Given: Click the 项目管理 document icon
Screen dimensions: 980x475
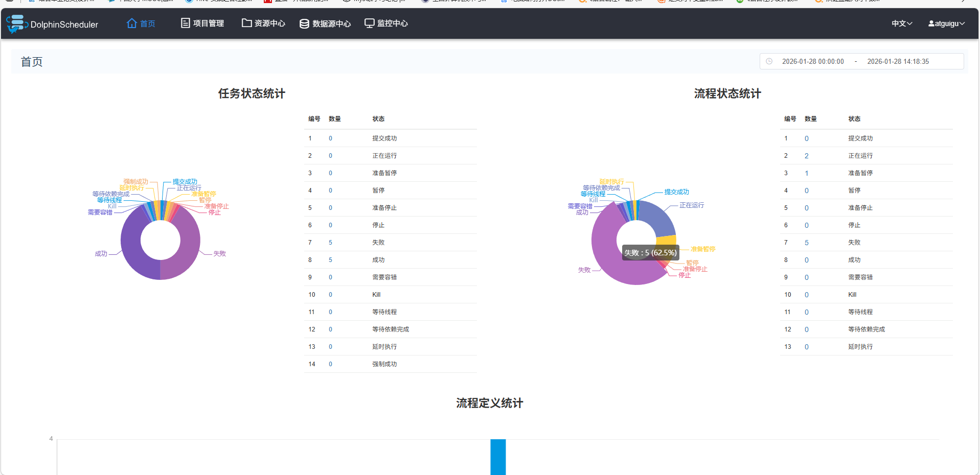Looking at the screenshot, I should click(x=185, y=23).
